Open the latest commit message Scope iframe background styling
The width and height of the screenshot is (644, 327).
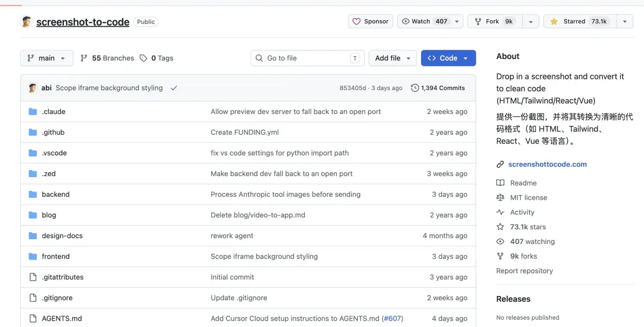coord(109,88)
